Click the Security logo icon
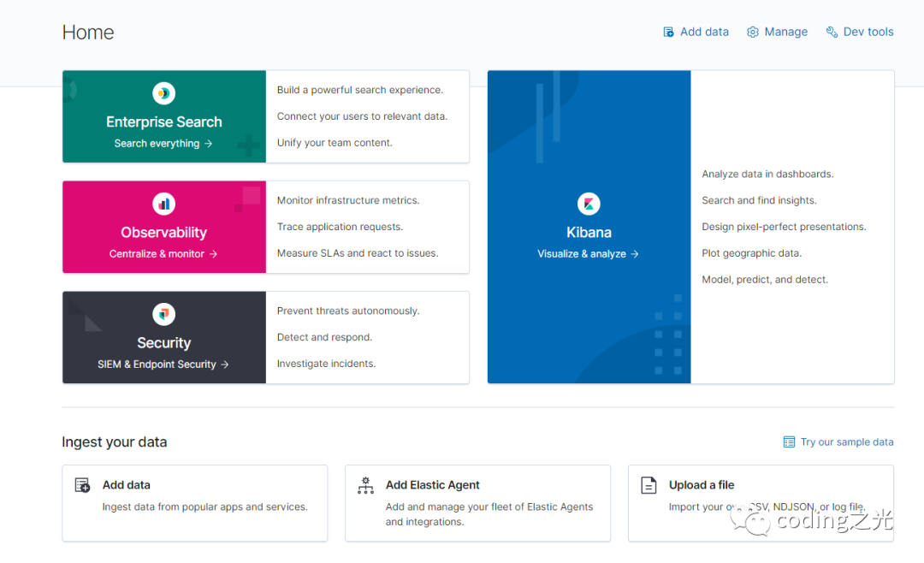Screen dimensions: 924x563 (x=163, y=314)
